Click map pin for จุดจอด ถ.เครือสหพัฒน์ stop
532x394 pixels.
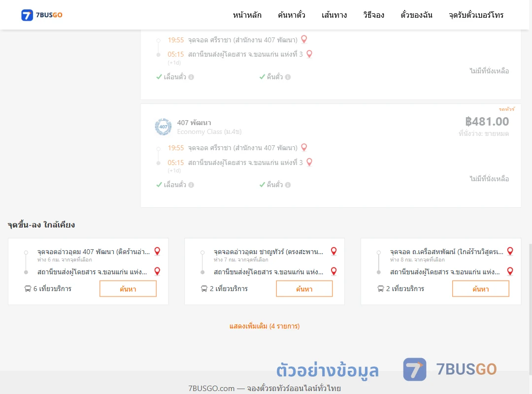point(510,251)
